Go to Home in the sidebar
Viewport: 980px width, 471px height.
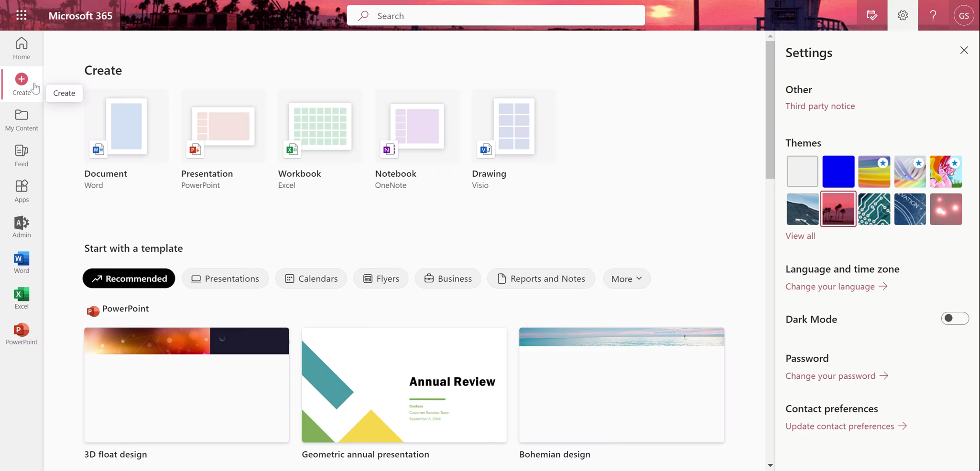click(22, 48)
